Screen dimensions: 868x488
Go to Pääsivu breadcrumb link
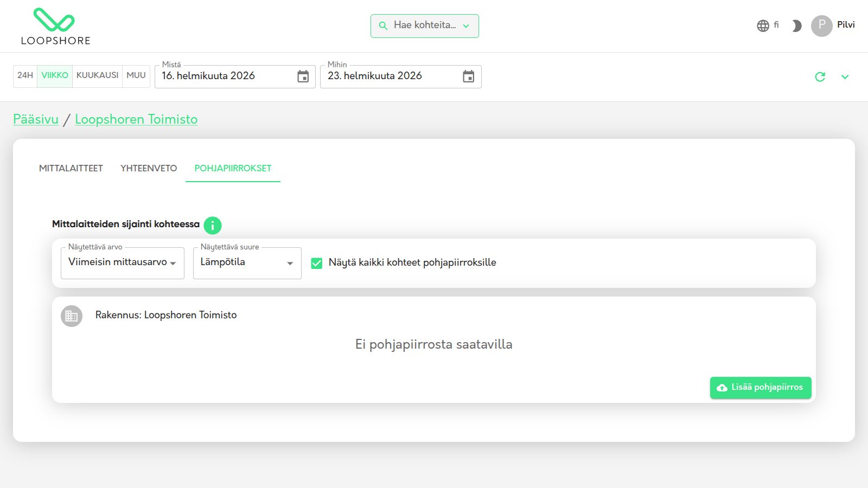[x=36, y=119]
